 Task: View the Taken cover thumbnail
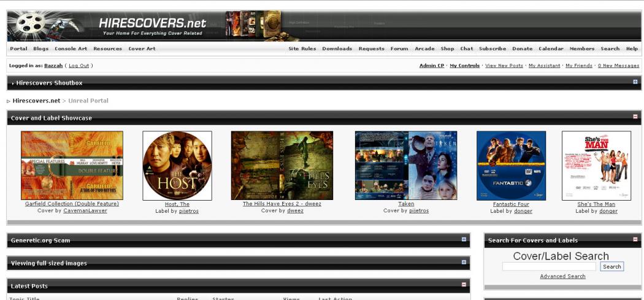pos(405,166)
